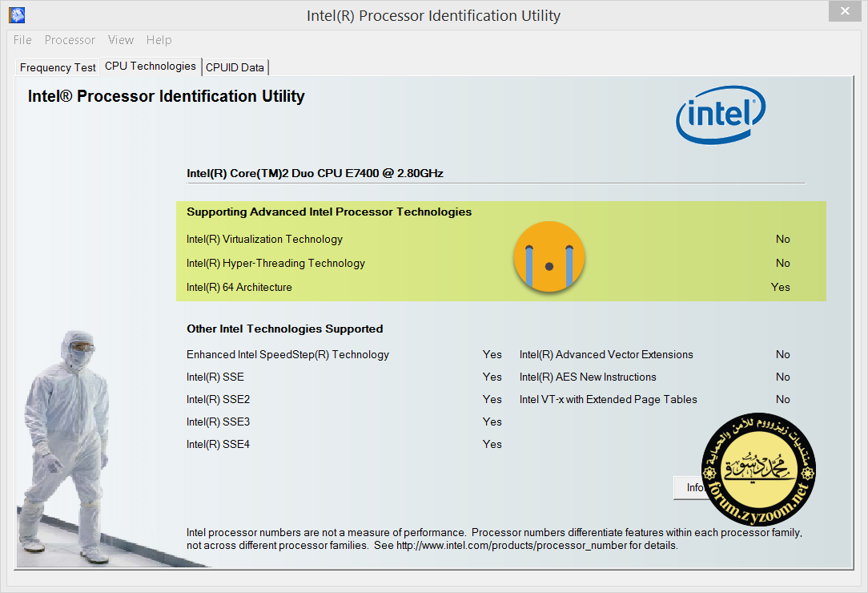Image resolution: width=868 pixels, height=593 pixels.
Task: Click the 'Yes' value for 64 Architecture
Action: pos(781,287)
